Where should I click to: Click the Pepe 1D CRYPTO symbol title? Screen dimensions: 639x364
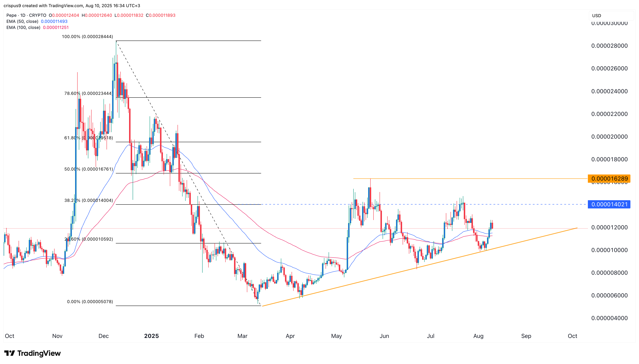pos(26,15)
